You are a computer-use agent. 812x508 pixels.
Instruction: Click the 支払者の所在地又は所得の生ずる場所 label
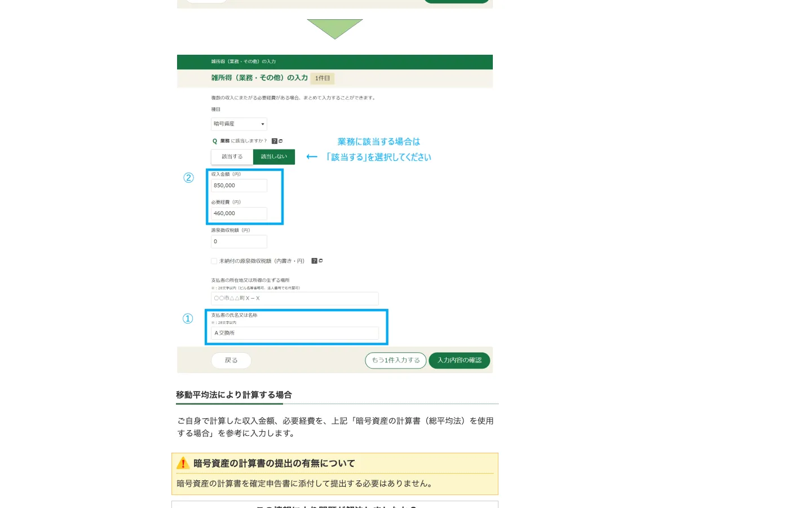point(250,280)
